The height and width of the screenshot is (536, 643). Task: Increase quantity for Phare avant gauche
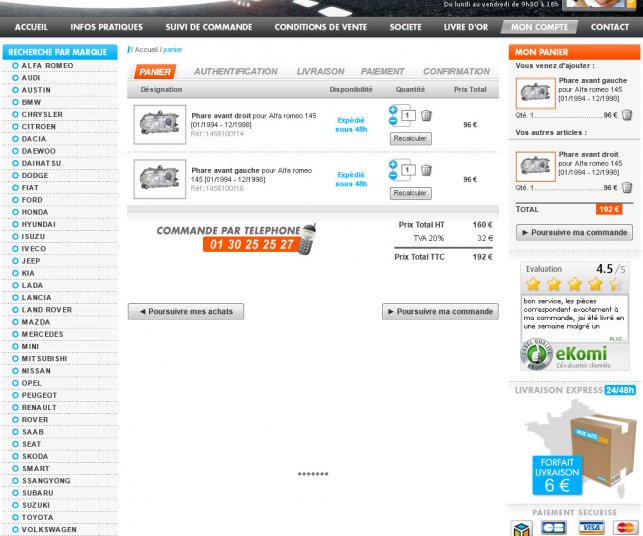[x=393, y=164]
